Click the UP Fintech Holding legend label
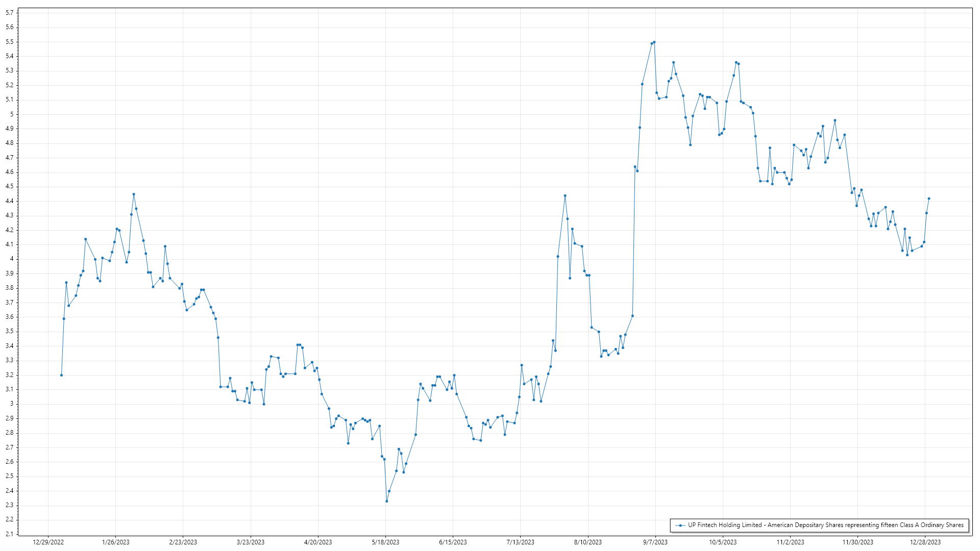Viewport: 980px width, 551px height. (x=825, y=525)
